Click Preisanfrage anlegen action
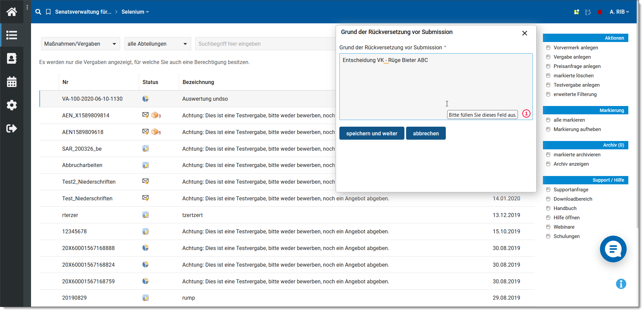The image size is (644, 312). 577,66
